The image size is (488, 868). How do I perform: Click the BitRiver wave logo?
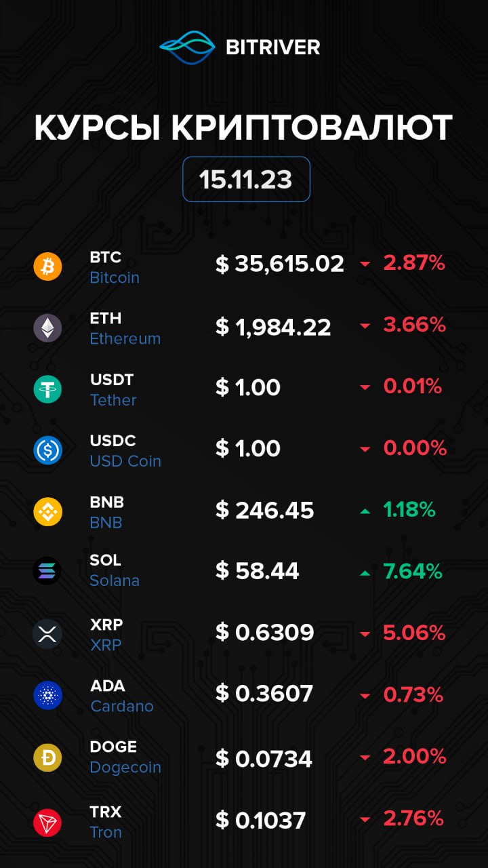[187, 47]
